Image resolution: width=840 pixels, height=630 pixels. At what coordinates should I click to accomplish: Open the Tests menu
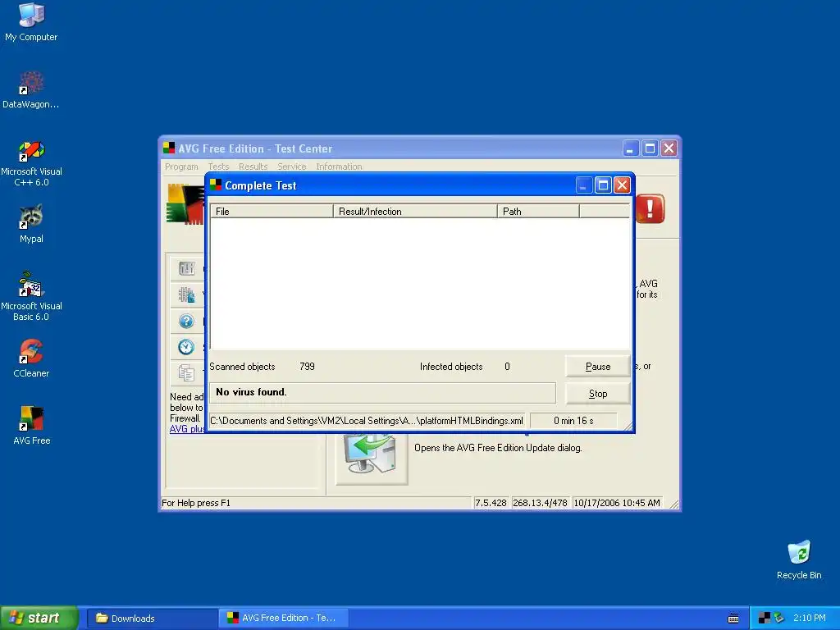[x=218, y=167]
